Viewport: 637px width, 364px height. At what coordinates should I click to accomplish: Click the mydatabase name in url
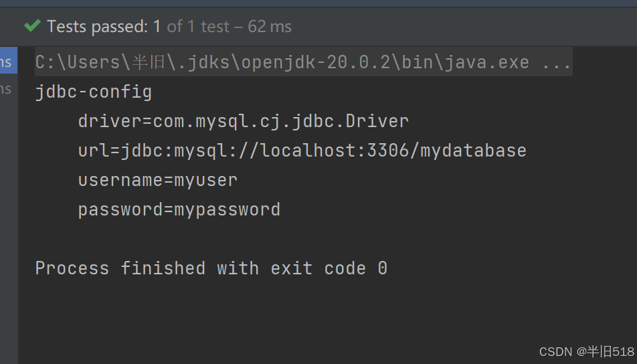point(473,151)
